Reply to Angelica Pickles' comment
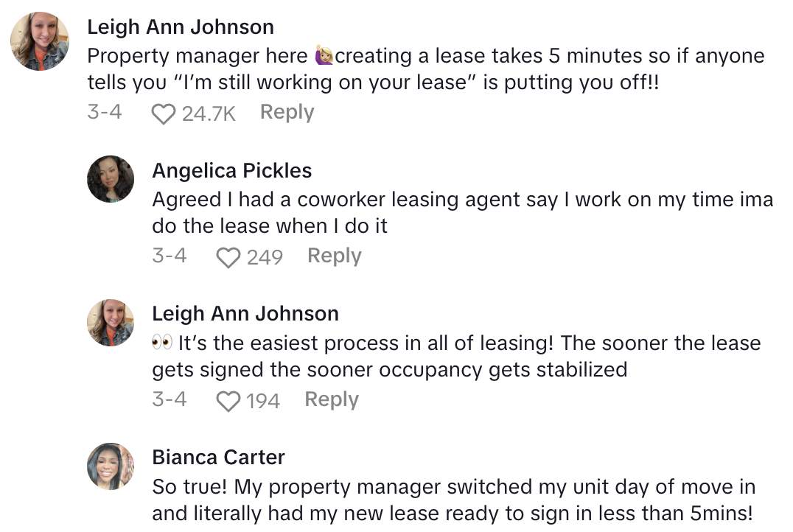The width and height of the screenshot is (793, 532). click(x=334, y=256)
